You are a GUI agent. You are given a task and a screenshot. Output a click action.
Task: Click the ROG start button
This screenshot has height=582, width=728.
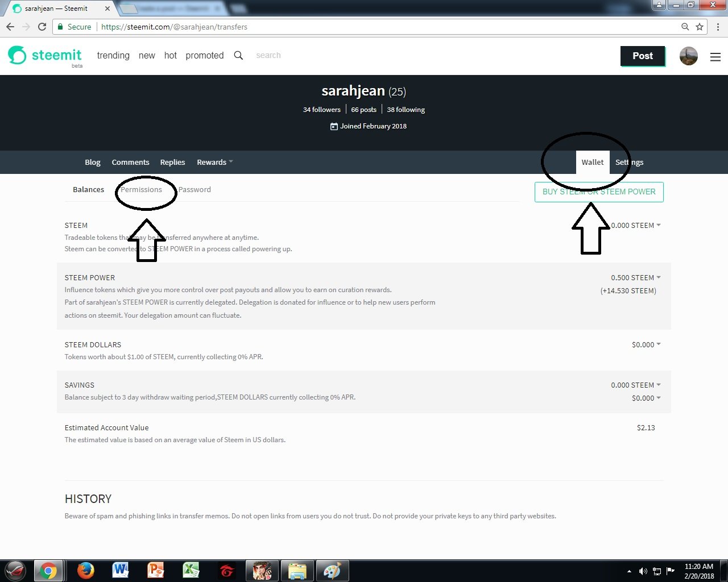click(x=15, y=570)
